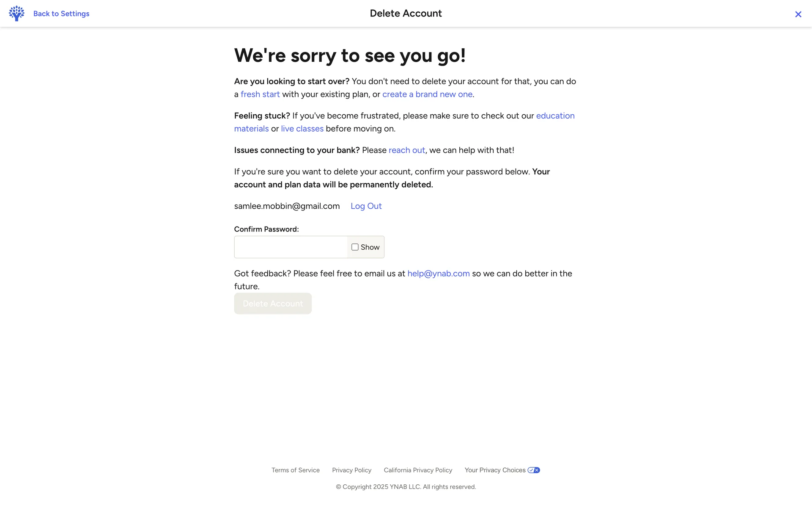Enable the Show password checkbox
The height and width of the screenshot is (508, 812).
[355, 247]
